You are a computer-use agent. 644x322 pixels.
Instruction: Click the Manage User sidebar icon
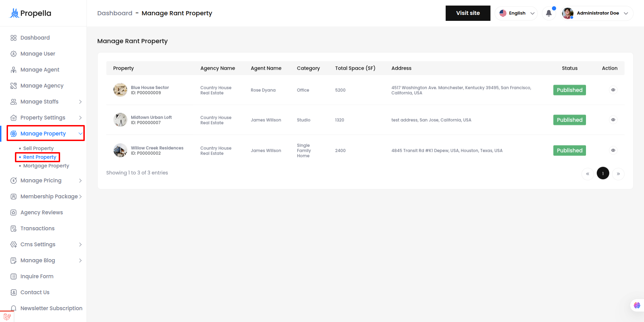(x=14, y=54)
